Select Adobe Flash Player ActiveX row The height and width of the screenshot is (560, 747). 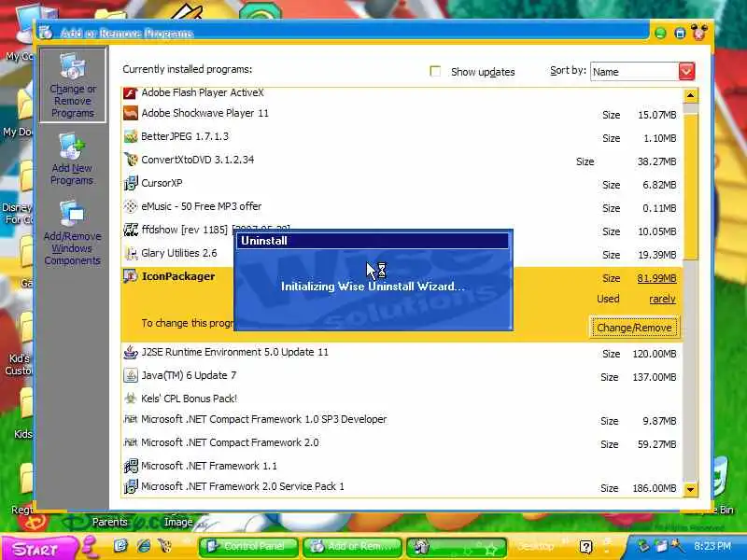(x=402, y=92)
